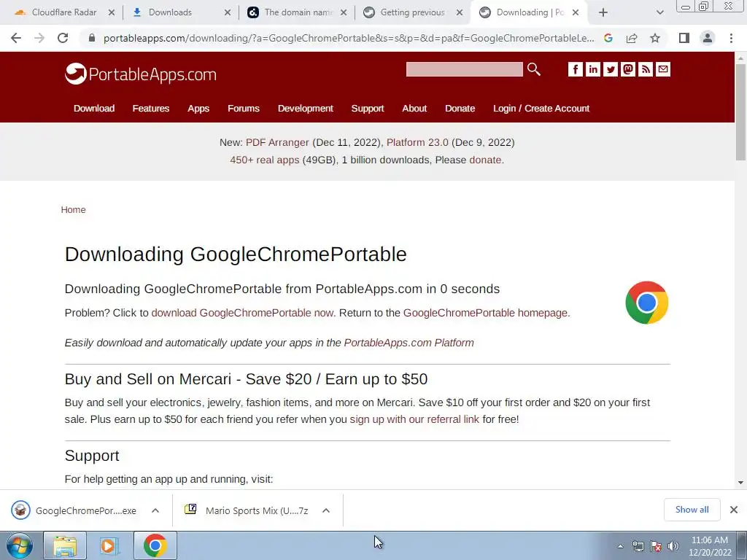Open the Support menu item
747x560 pixels.
[x=368, y=109]
